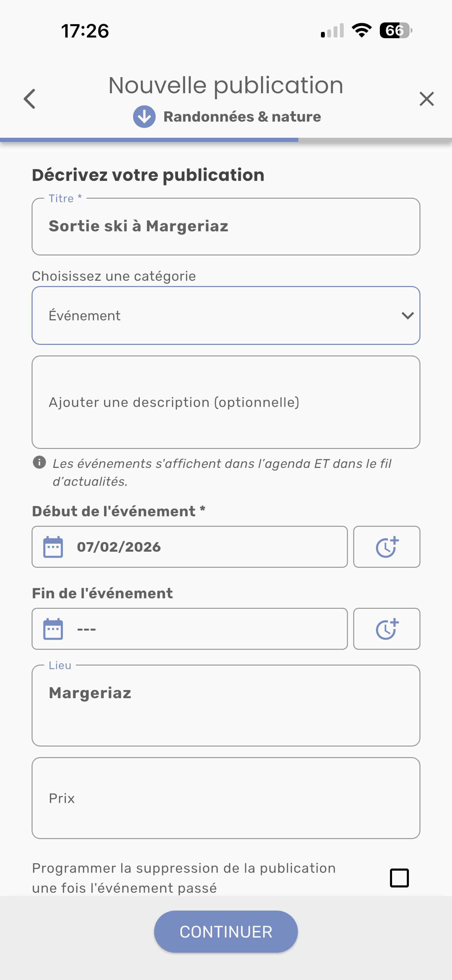Open calendar icon for event end date
This screenshot has height=980, width=452.
(x=53, y=629)
